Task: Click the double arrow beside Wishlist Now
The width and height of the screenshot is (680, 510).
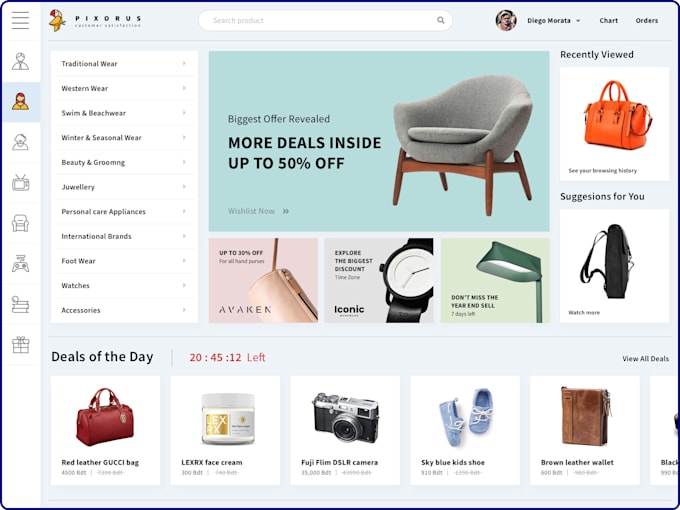Action: coord(286,211)
